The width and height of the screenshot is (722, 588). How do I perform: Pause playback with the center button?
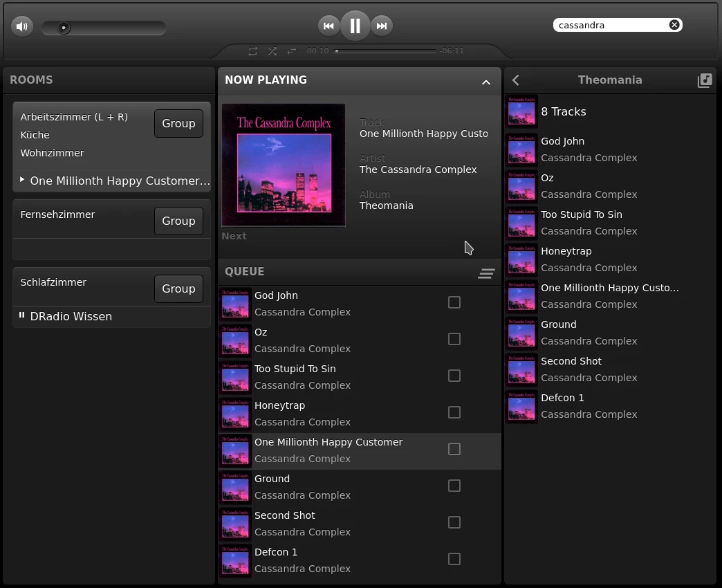coord(355,26)
